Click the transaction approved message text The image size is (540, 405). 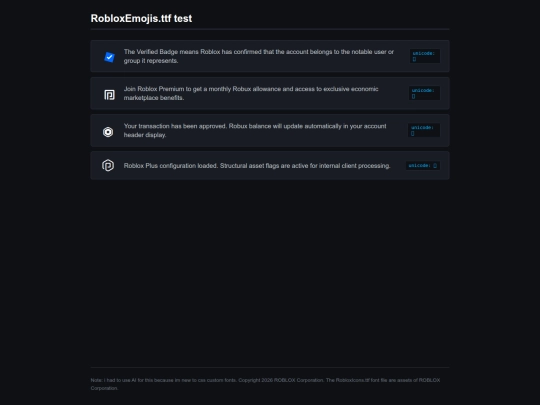pos(255,131)
